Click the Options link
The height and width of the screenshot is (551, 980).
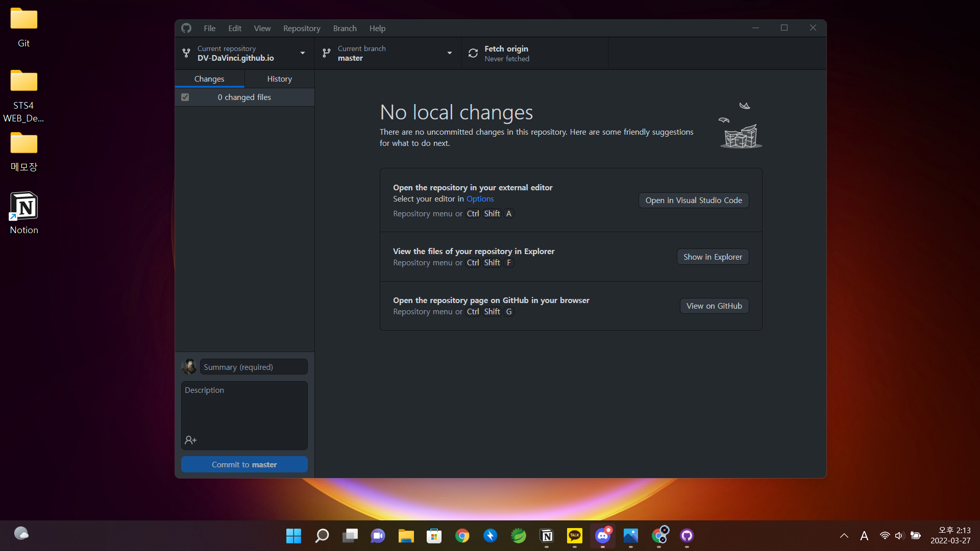coord(480,199)
